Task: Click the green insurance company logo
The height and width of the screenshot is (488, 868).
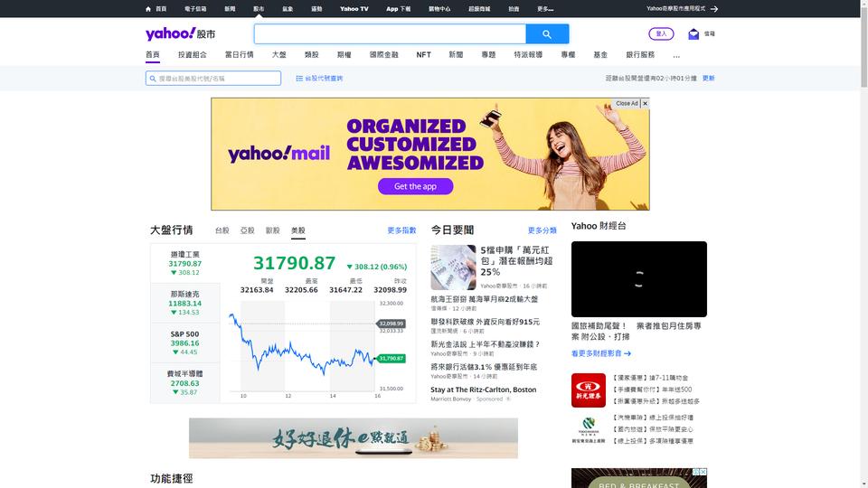Action: pyautogui.click(x=588, y=430)
